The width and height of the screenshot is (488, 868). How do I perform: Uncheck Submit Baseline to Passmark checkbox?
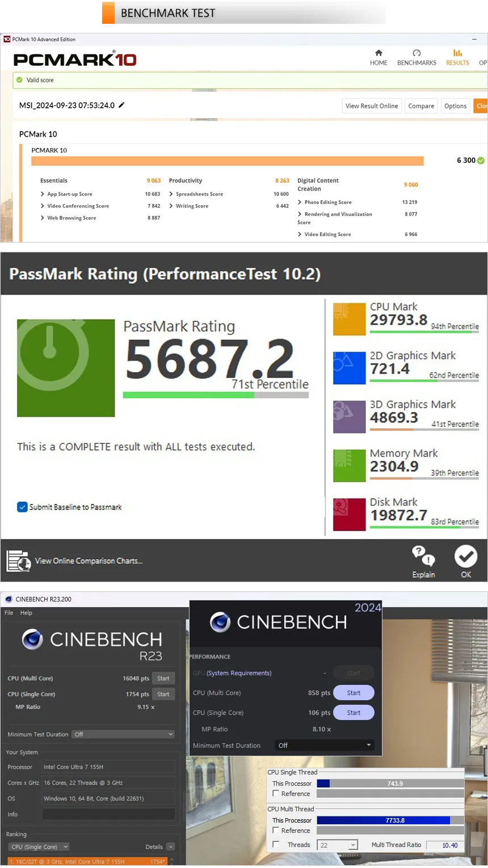pyautogui.click(x=22, y=507)
